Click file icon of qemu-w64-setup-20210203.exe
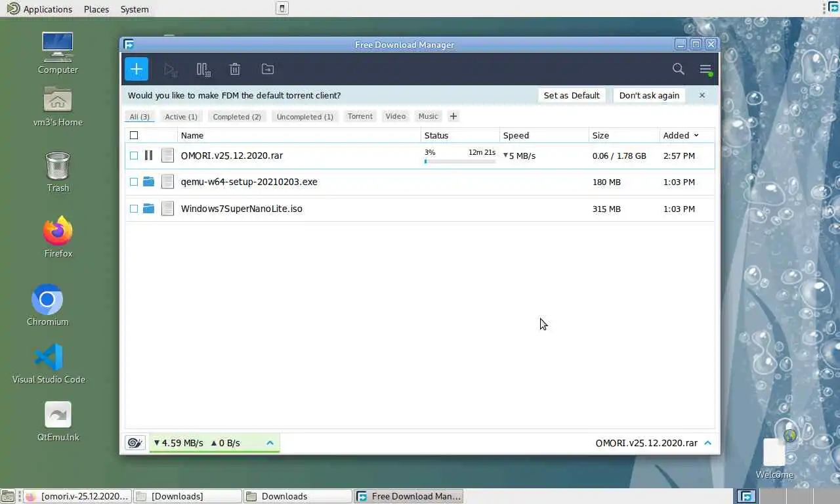This screenshot has width=840, height=504. [168, 182]
